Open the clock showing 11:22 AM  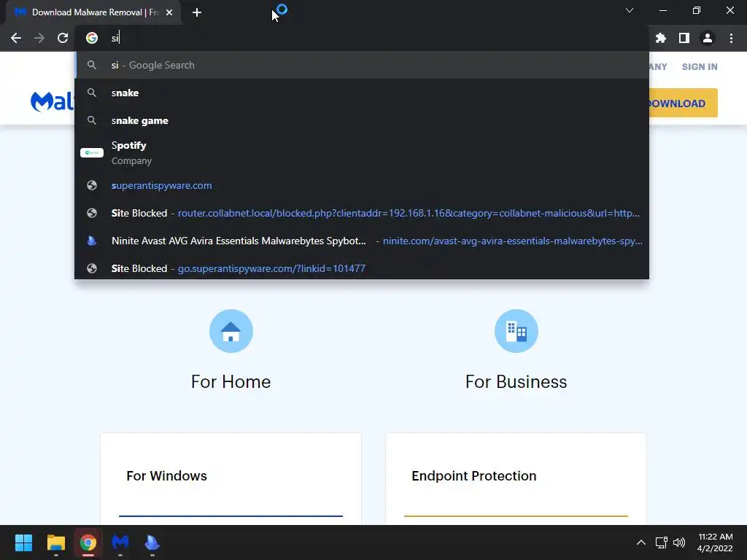click(x=715, y=542)
